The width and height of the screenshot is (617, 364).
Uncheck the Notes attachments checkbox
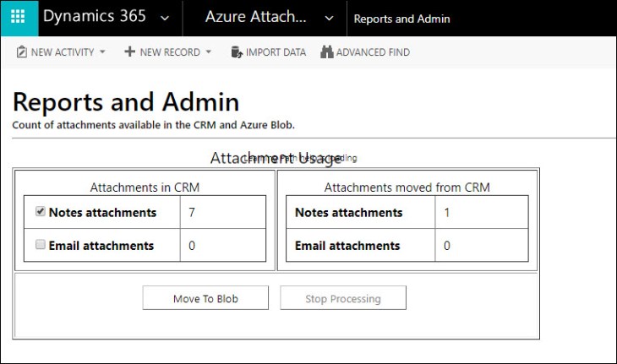pyautogui.click(x=40, y=212)
